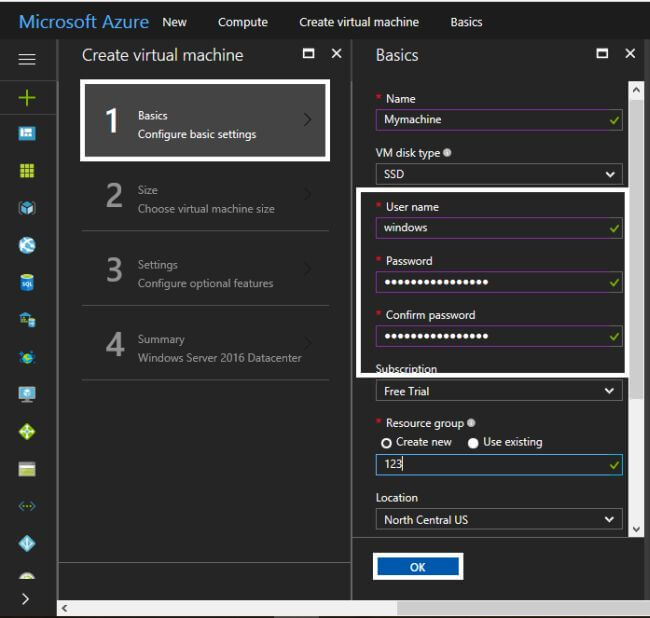
Task: Open the hamburger menu in sidebar
Action: tap(27, 59)
